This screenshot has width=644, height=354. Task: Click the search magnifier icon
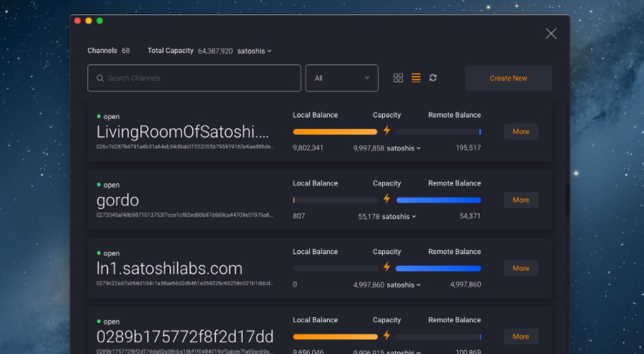pos(100,78)
